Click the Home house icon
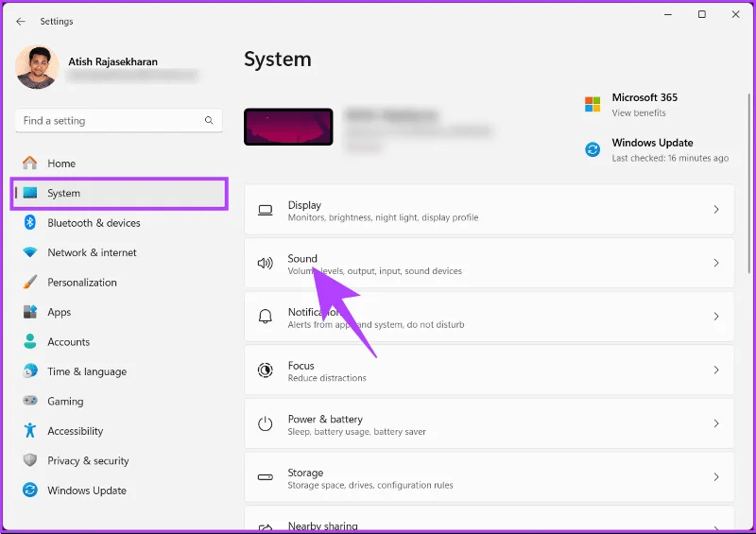Viewport: 756px width, 534px height. [x=30, y=164]
